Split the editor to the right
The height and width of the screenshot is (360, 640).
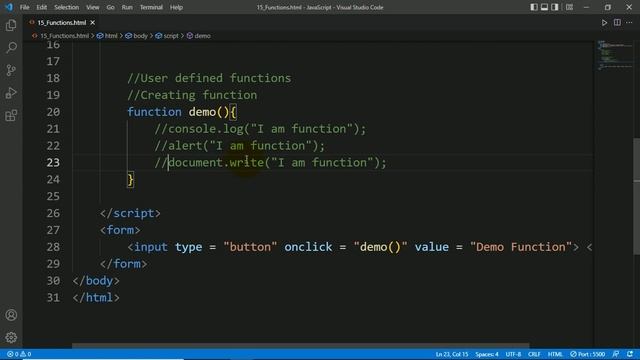click(617, 23)
